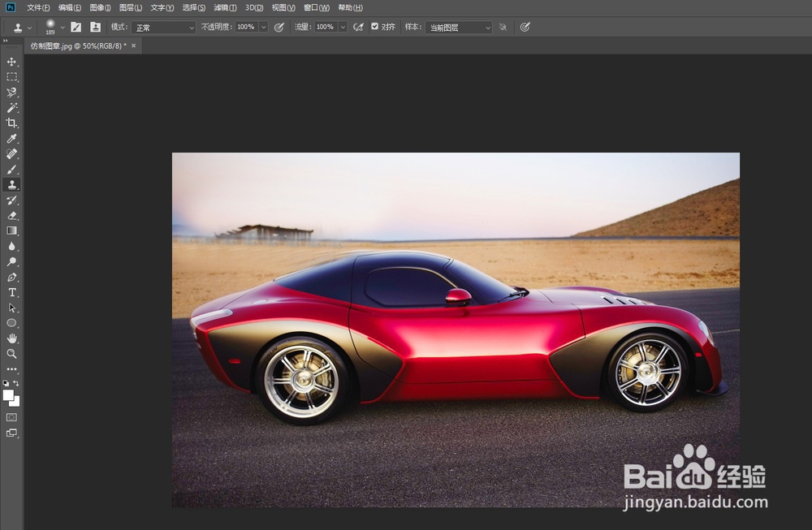Toggle the 对齐 aligned checkbox
Screen dimensions: 812x530
pyautogui.click(x=375, y=27)
